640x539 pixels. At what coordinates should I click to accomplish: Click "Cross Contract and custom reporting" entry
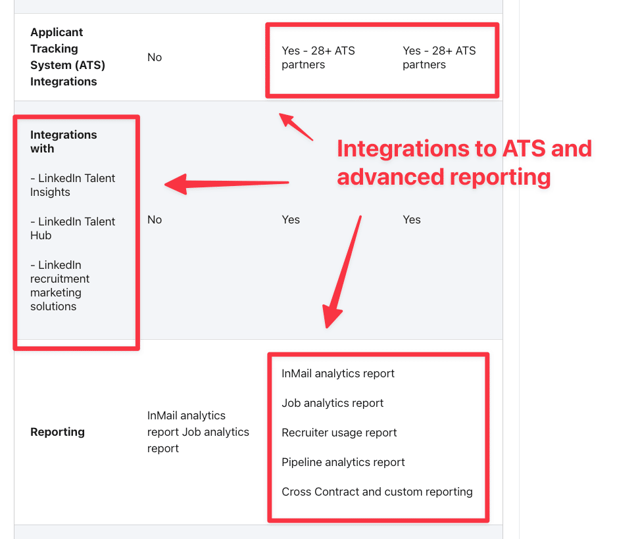click(377, 492)
